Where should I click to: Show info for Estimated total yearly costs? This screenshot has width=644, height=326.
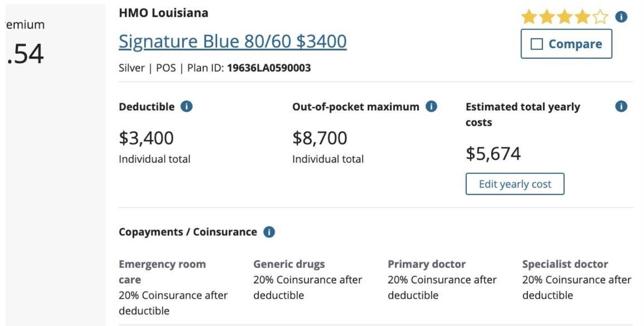pos(621,107)
